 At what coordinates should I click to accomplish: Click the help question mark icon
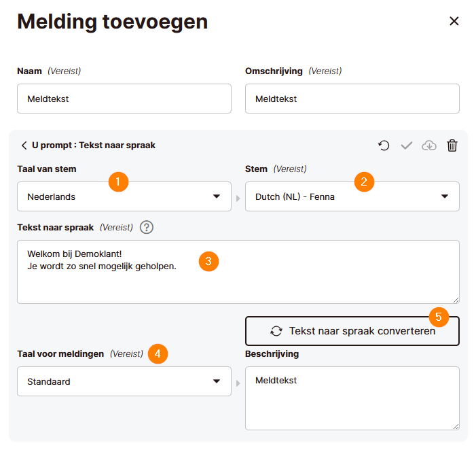tap(146, 227)
